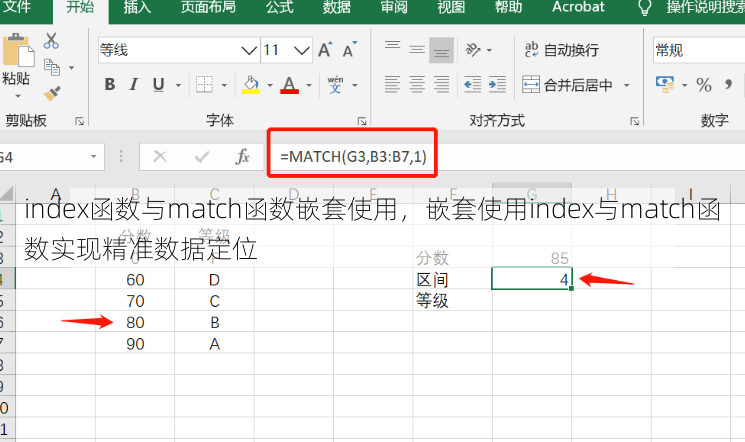The height and width of the screenshot is (442, 745).
Task: Switch to the 页面布局 tab
Action: click(x=208, y=7)
